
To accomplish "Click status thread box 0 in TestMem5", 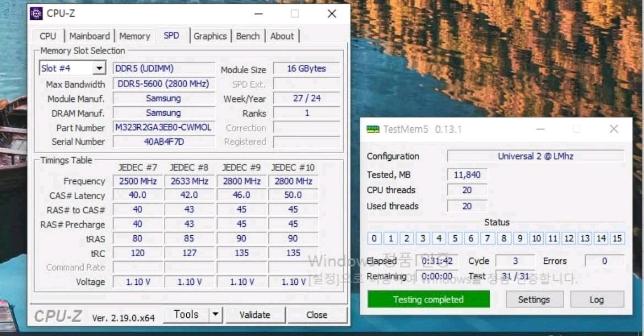I will tap(374, 239).
